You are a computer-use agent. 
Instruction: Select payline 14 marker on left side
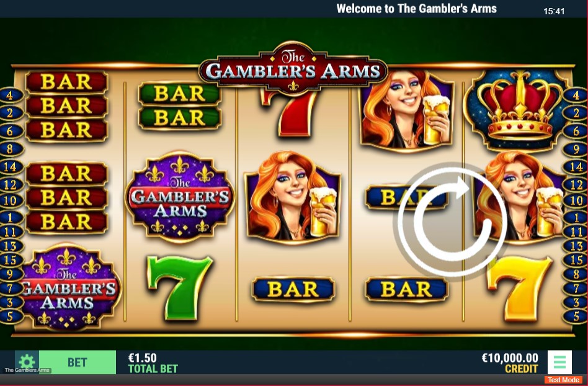click(10, 166)
